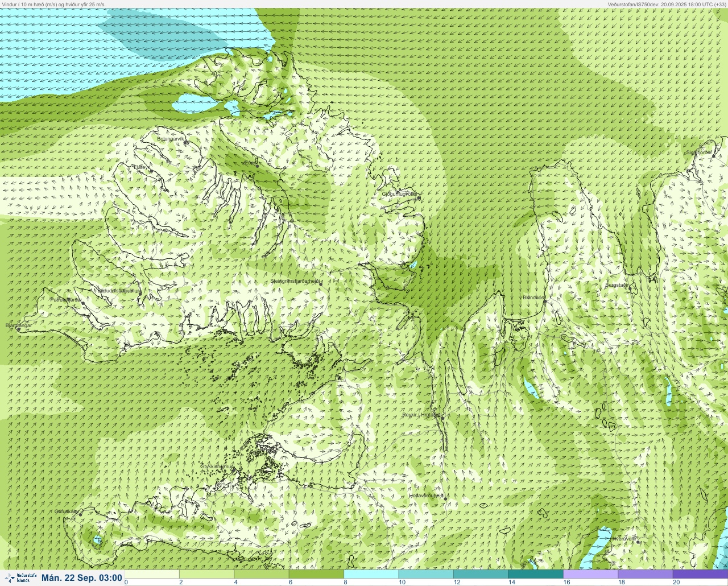
Task: Select the 8–10 m/s light cyan legend swatch
Action: point(371,574)
